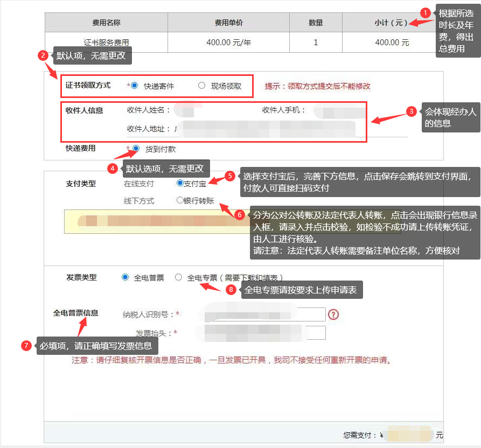
Task: Select 现场领取 pickup option
Action: click(x=202, y=86)
